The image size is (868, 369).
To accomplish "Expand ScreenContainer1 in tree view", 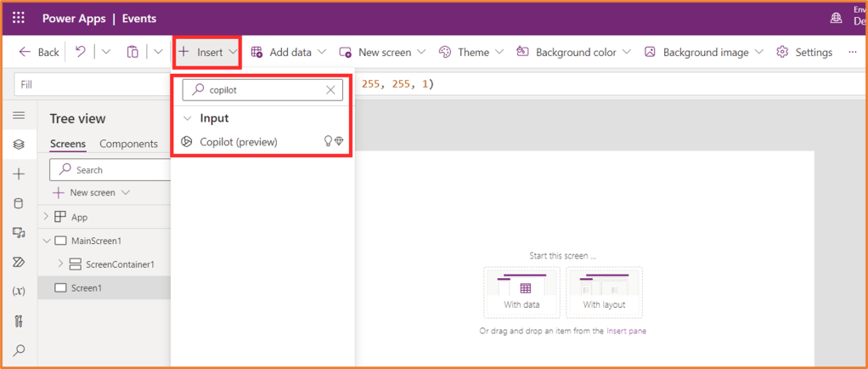I will [x=60, y=264].
